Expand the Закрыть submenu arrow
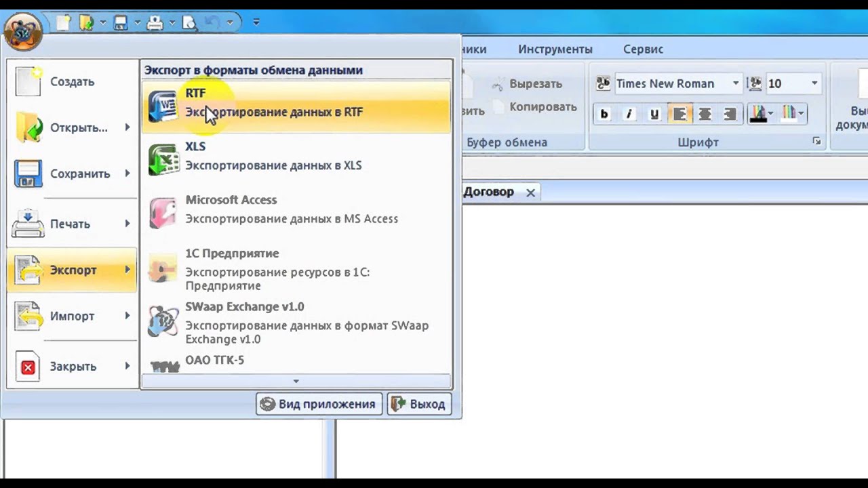 pyautogui.click(x=127, y=366)
